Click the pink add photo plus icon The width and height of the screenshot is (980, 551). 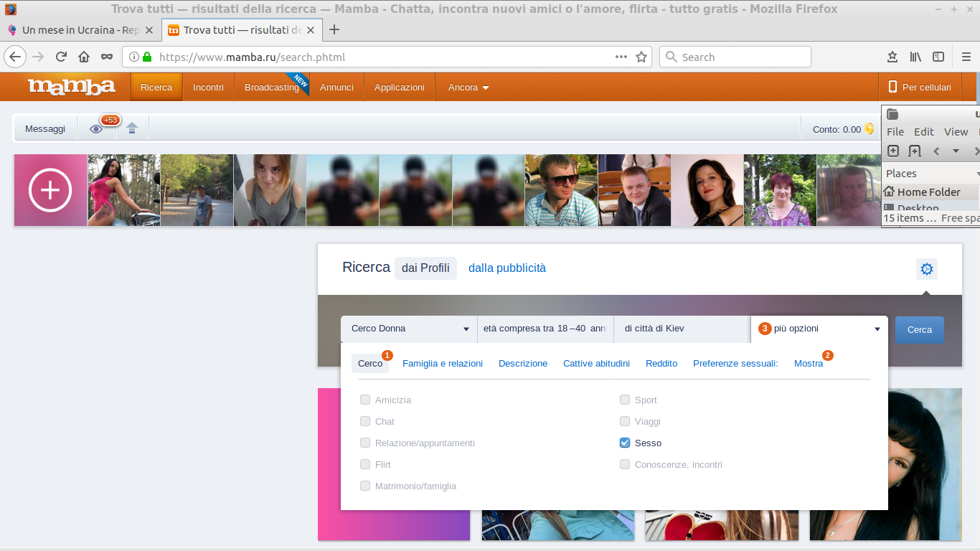[50, 190]
